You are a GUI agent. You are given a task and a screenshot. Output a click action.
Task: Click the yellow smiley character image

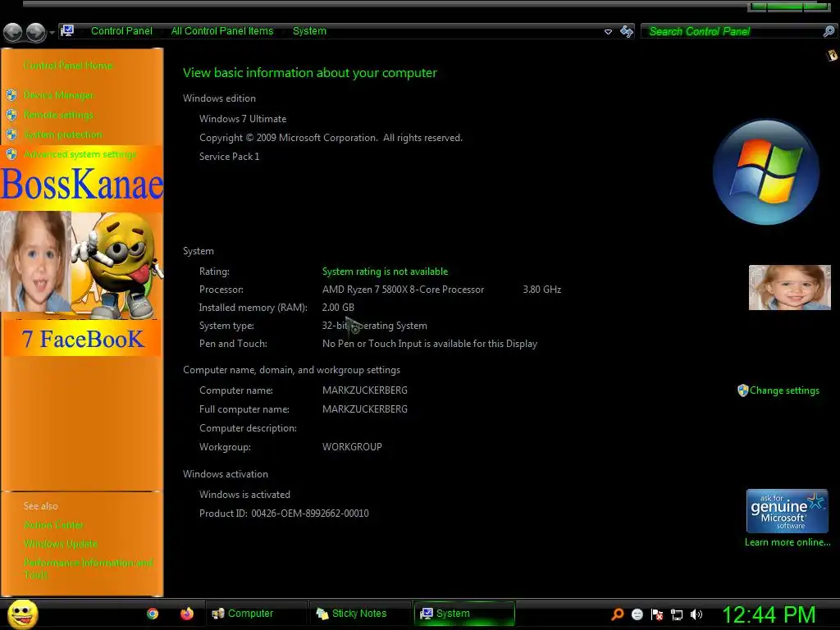[118, 265]
